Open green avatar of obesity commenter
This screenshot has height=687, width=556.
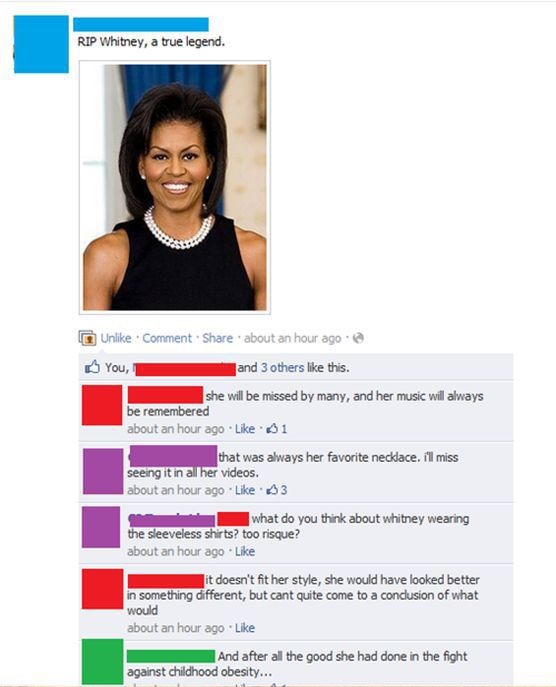[103, 662]
